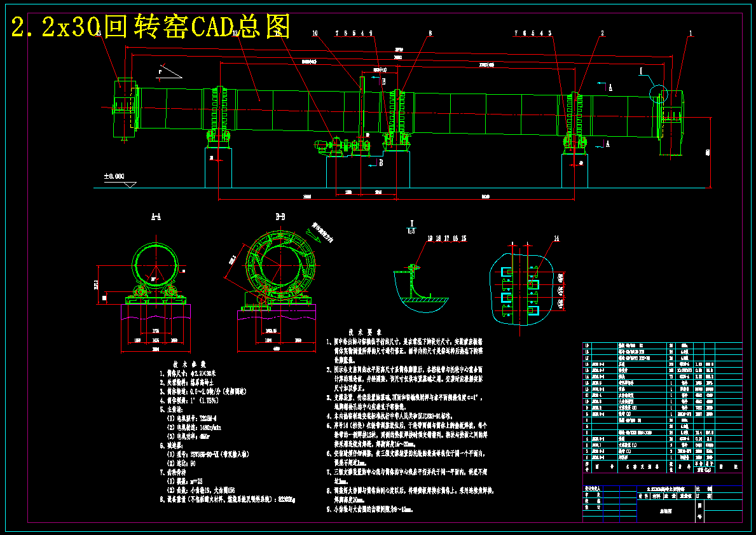Select the '4、筒体倾斜: 1° (1.75%)' line
The width and height of the screenshot is (756, 535).
pyautogui.click(x=189, y=400)
